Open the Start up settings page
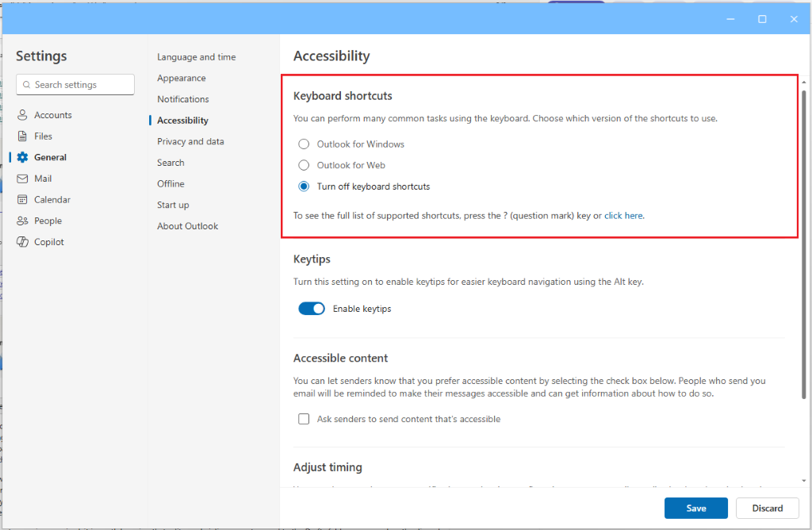812x530 pixels. [173, 205]
